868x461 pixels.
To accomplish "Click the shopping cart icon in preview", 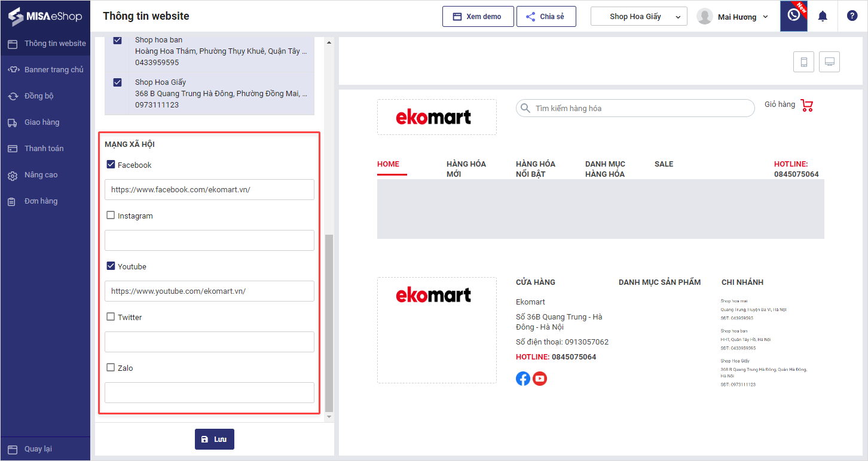I will pyautogui.click(x=807, y=106).
